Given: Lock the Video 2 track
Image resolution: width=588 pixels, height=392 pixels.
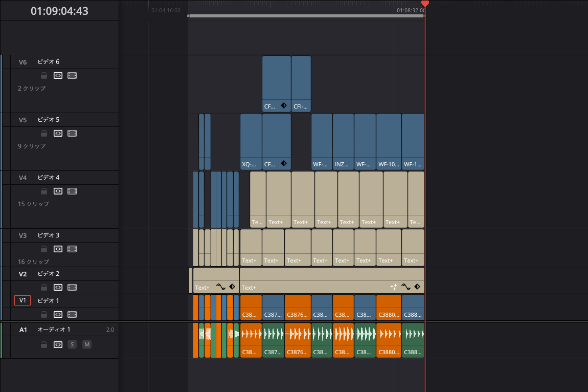Looking at the screenshot, I should pyautogui.click(x=44, y=287).
